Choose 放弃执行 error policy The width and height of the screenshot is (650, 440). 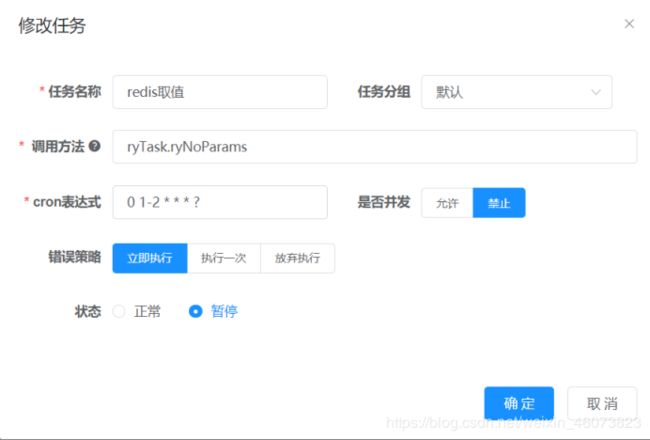click(x=297, y=258)
